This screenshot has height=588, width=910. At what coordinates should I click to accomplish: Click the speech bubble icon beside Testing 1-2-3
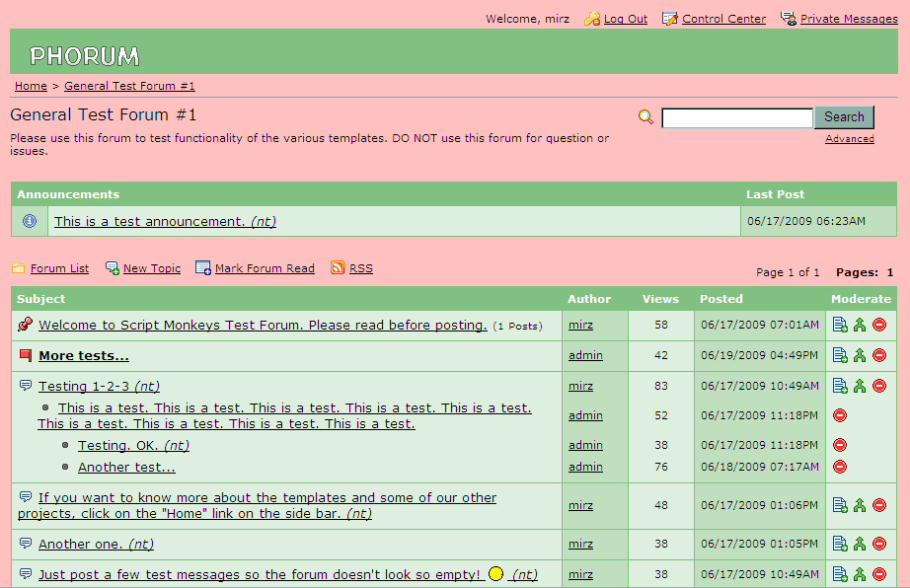click(x=25, y=385)
